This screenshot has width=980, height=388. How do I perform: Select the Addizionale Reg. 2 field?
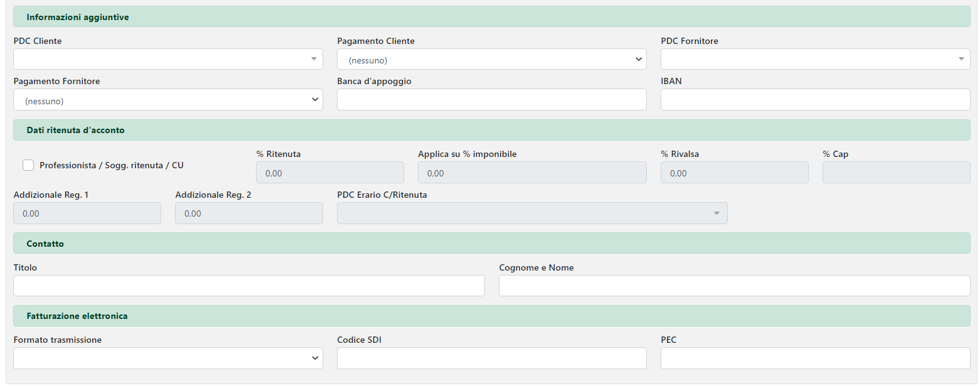coord(248,213)
